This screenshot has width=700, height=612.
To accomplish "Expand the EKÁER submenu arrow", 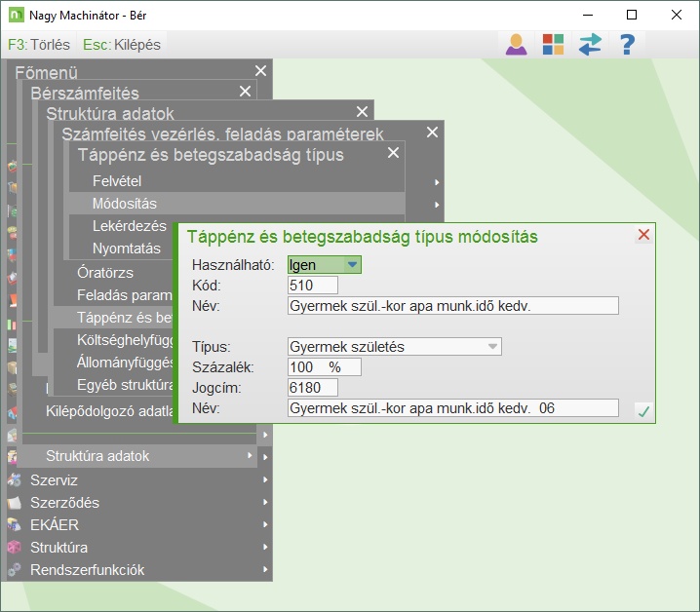I will [x=265, y=524].
